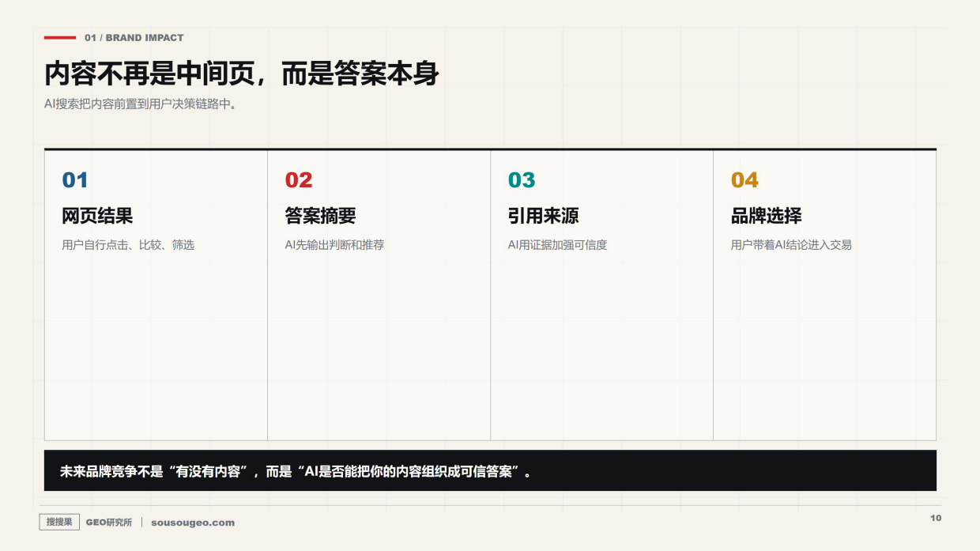Click the slide title 内容不再是中间页，而是答案本身
The height and width of the screenshot is (551, 980).
(x=242, y=74)
